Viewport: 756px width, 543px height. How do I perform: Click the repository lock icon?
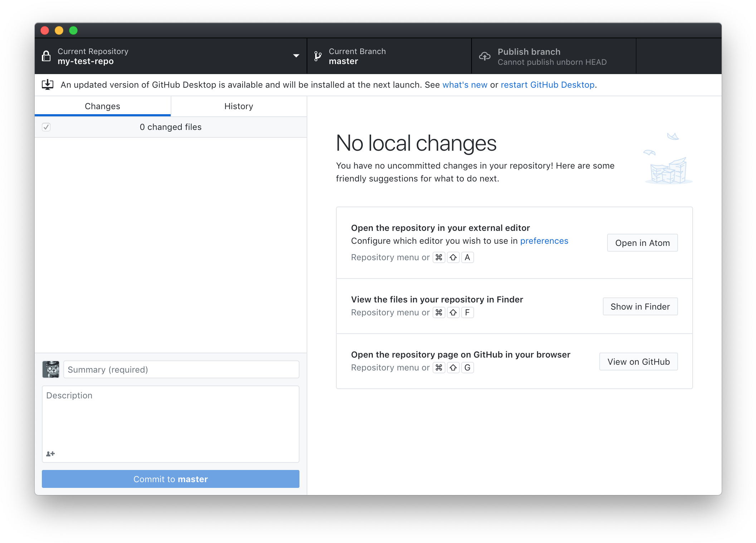[46, 56]
